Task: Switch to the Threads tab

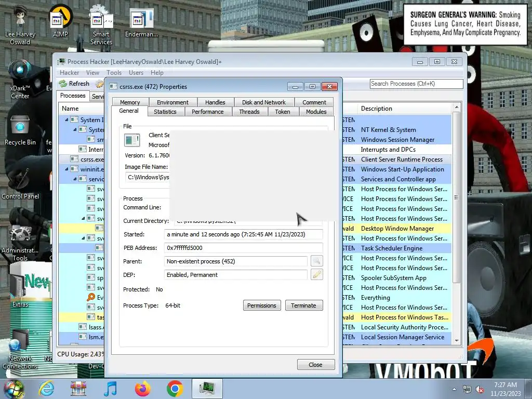Action: (249, 112)
